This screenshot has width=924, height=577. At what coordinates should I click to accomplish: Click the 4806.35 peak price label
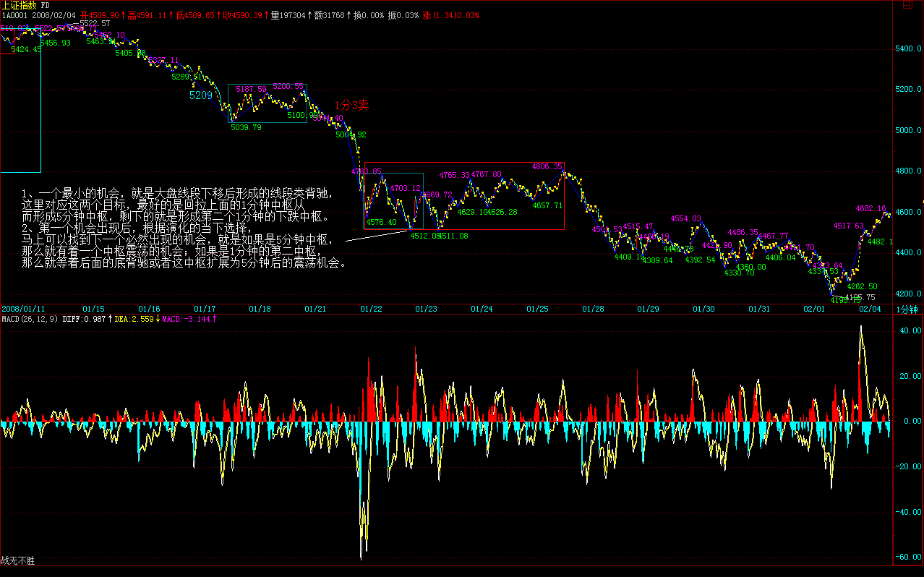coord(546,166)
